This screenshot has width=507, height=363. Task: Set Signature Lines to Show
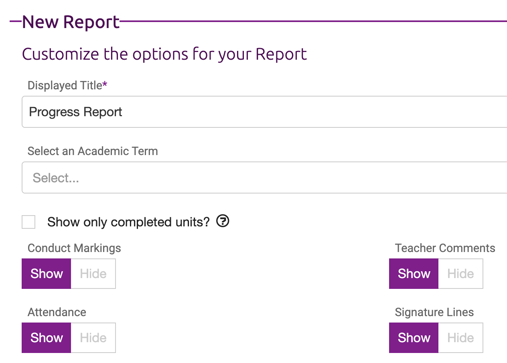(414, 338)
